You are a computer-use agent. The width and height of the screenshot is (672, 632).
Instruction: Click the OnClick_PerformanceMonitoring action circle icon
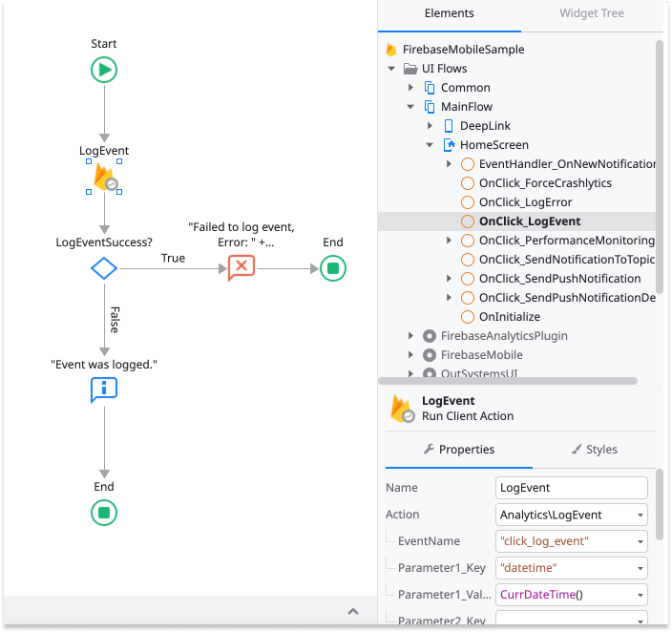tap(468, 241)
